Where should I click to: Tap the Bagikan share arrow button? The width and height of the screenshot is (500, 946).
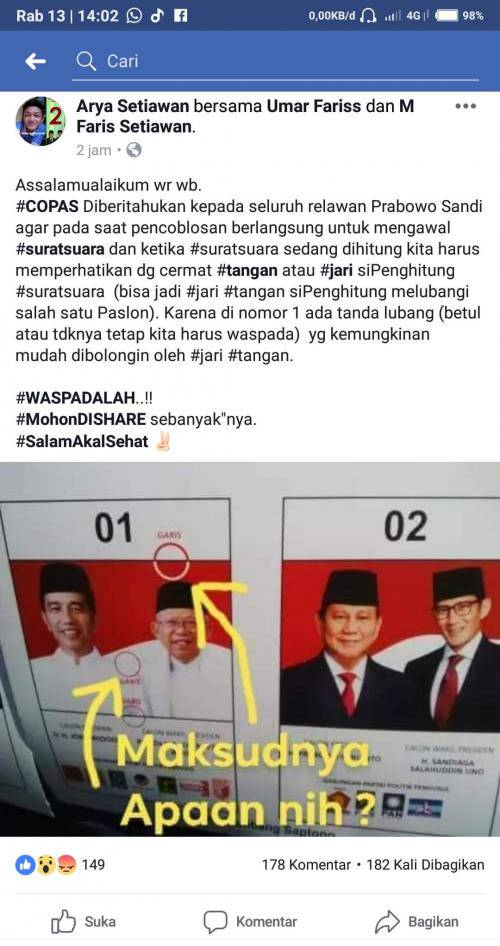tap(416, 921)
